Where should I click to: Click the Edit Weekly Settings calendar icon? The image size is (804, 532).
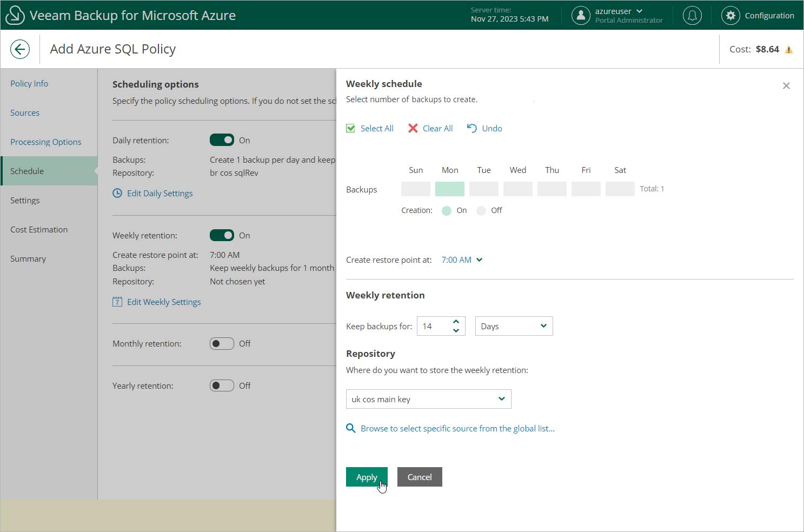point(117,302)
